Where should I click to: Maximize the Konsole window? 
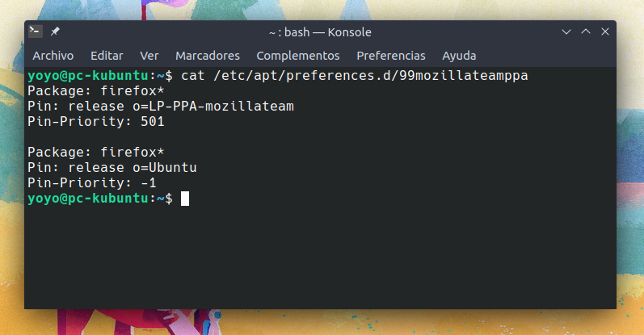click(586, 31)
